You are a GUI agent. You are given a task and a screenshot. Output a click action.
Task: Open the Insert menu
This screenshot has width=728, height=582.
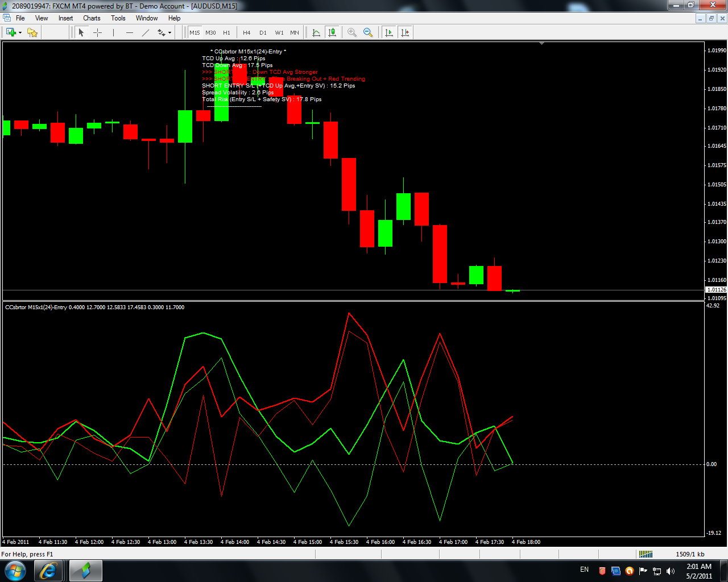(x=65, y=18)
